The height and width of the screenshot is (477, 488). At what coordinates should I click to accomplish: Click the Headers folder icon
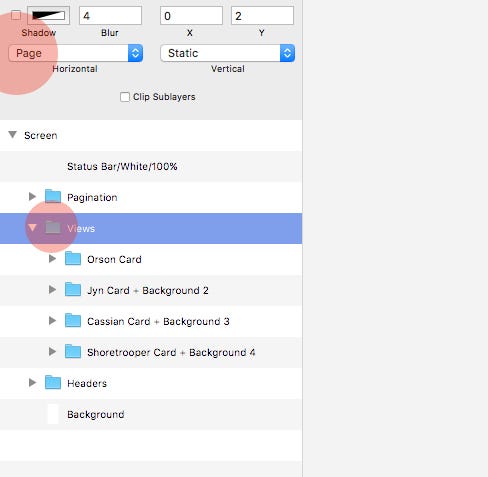[x=53, y=382]
